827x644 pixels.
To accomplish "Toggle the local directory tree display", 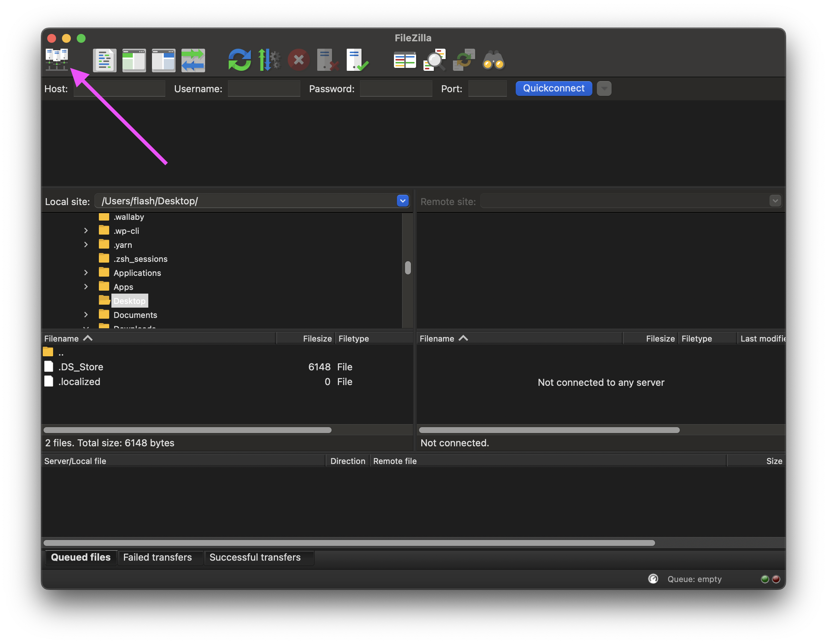I will [x=134, y=60].
